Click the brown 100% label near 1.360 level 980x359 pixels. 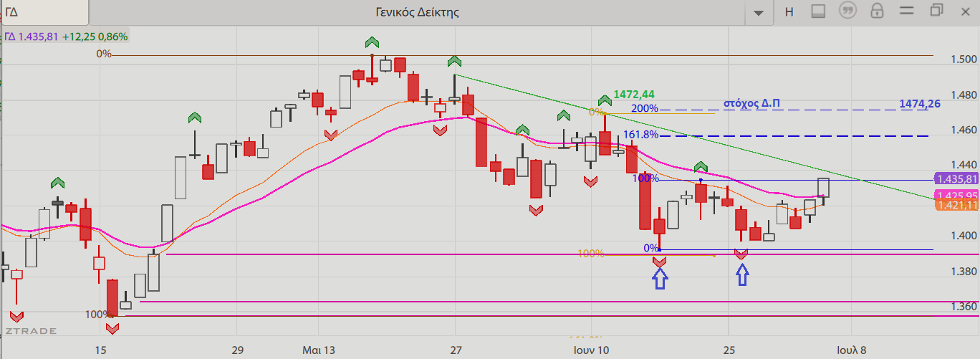click(x=99, y=314)
